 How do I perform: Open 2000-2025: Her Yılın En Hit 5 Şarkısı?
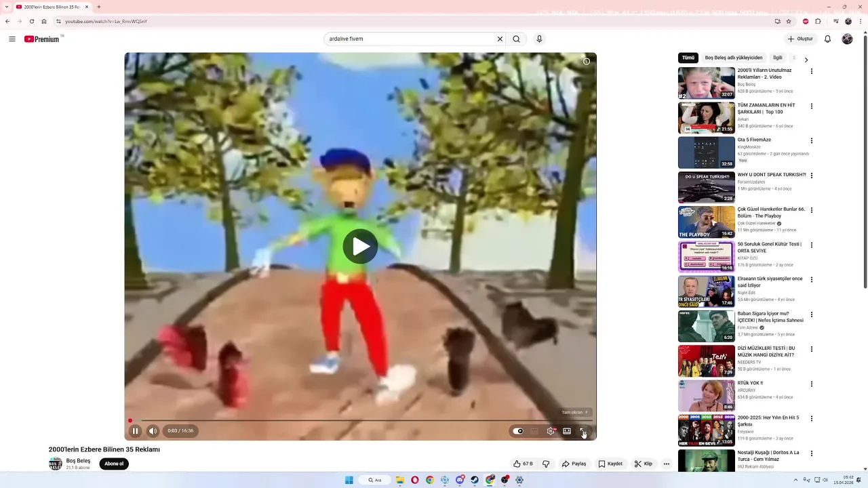768,421
